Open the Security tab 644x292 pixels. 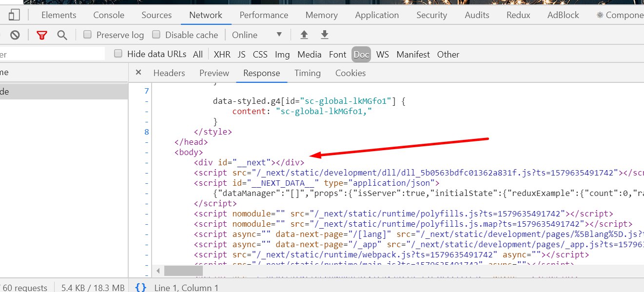click(431, 15)
